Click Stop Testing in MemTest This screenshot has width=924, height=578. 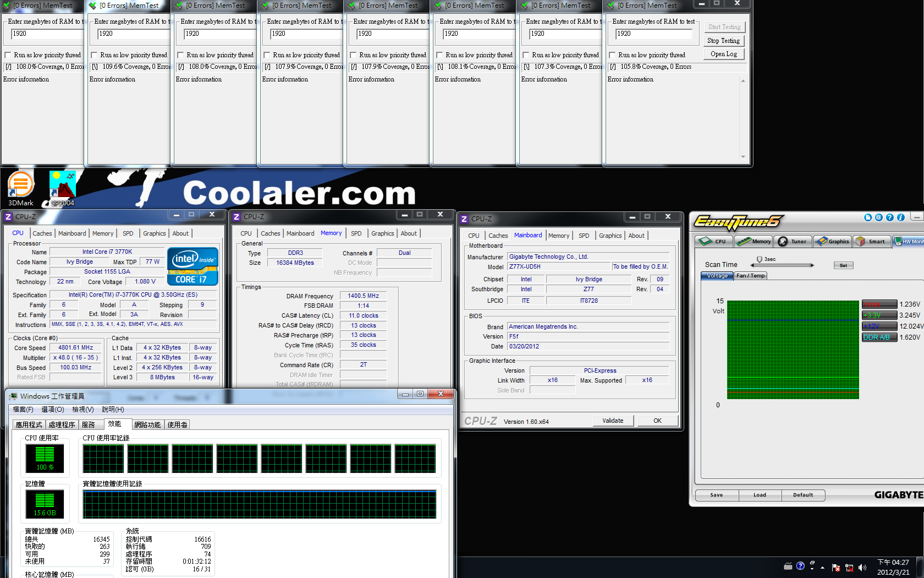(x=723, y=41)
